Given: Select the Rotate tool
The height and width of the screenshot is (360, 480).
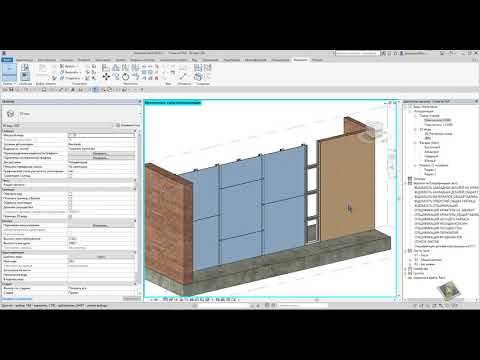Looking at the screenshot, I should (x=125, y=77).
